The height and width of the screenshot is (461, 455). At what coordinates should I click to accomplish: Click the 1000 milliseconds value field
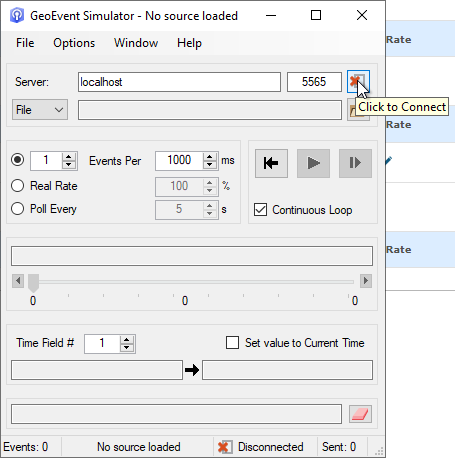click(179, 161)
